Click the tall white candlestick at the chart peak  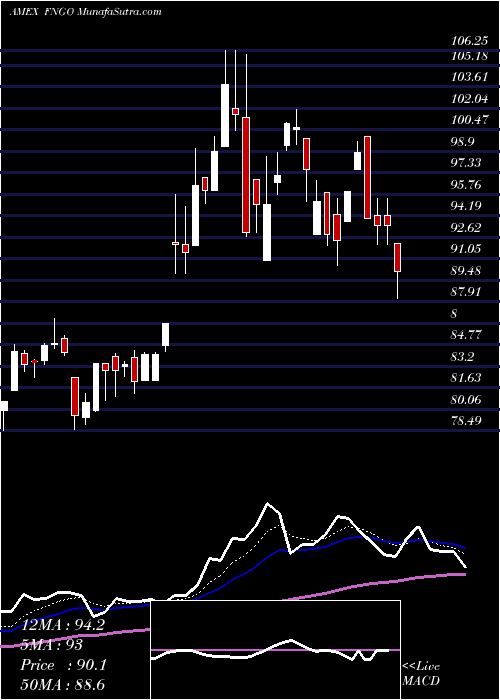click(x=225, y=115)
